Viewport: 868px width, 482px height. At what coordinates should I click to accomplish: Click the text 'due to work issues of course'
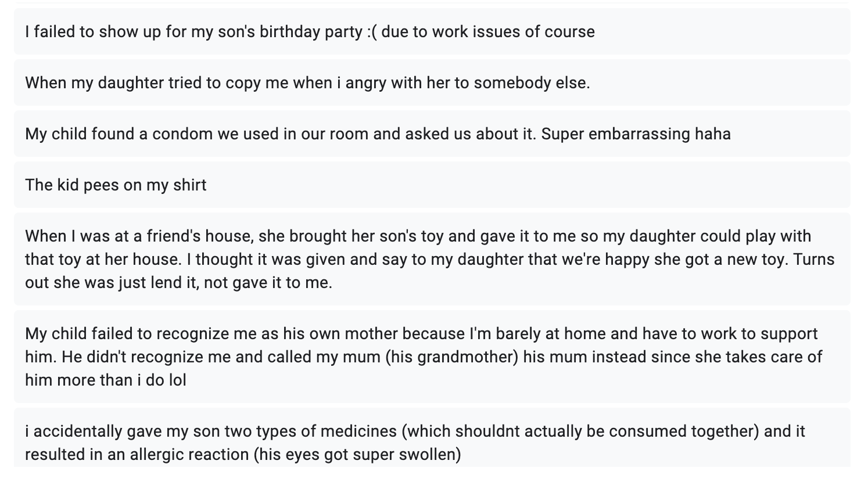coord(488,31)
